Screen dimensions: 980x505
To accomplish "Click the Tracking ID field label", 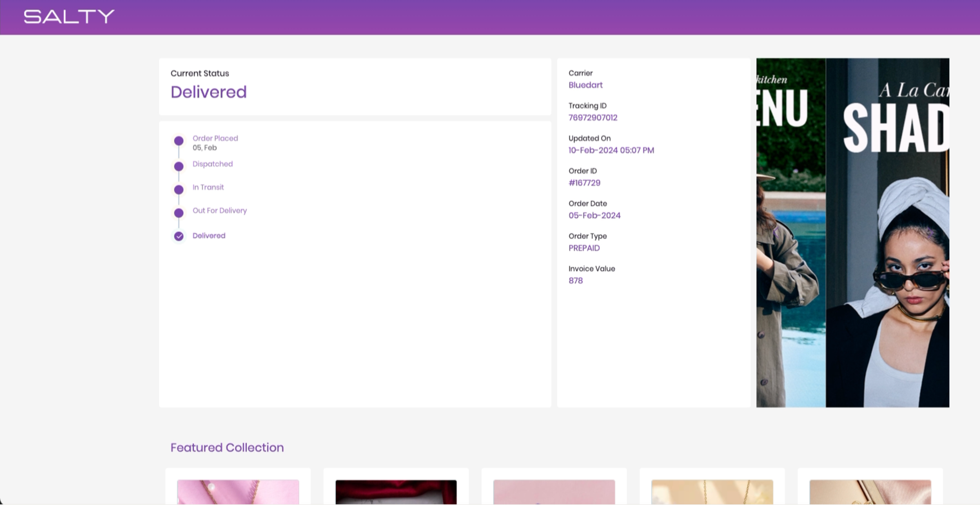I will 588,106.
